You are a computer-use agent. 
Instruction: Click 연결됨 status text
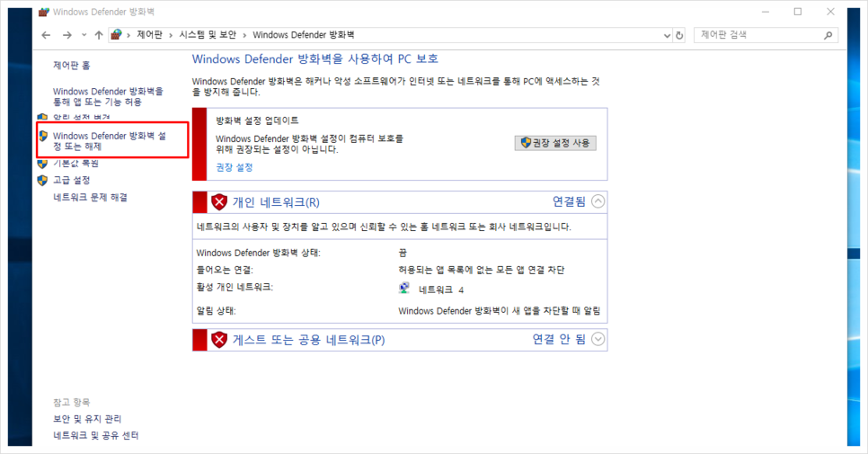[569, 201]
